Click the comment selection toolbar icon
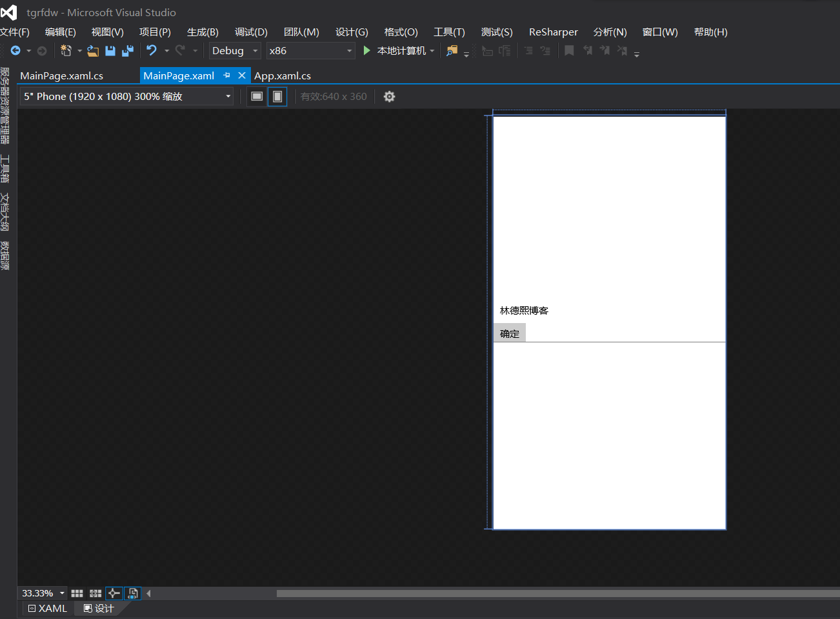This screenshot has height=619, width=840. pyautogui.click(x=488, y=50)
